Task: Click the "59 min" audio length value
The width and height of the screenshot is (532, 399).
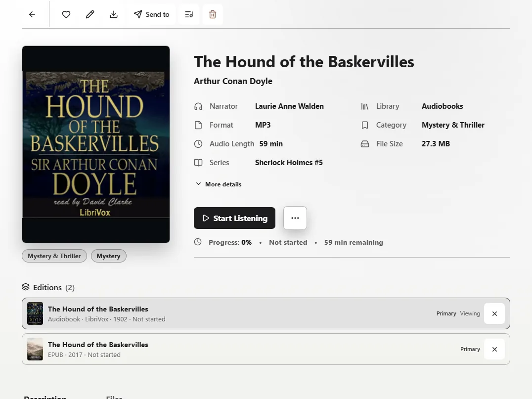Action: click(x=271, y=144)
